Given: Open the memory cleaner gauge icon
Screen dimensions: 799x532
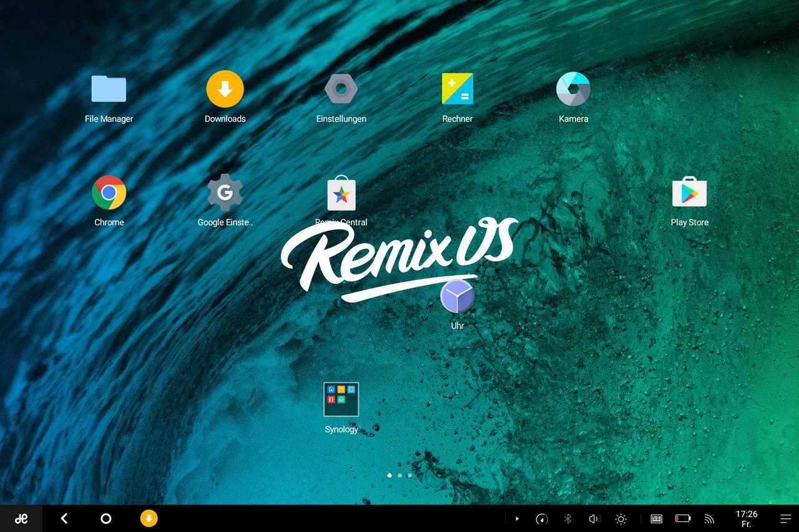Looking at the screenshot, I should (541, 518).
